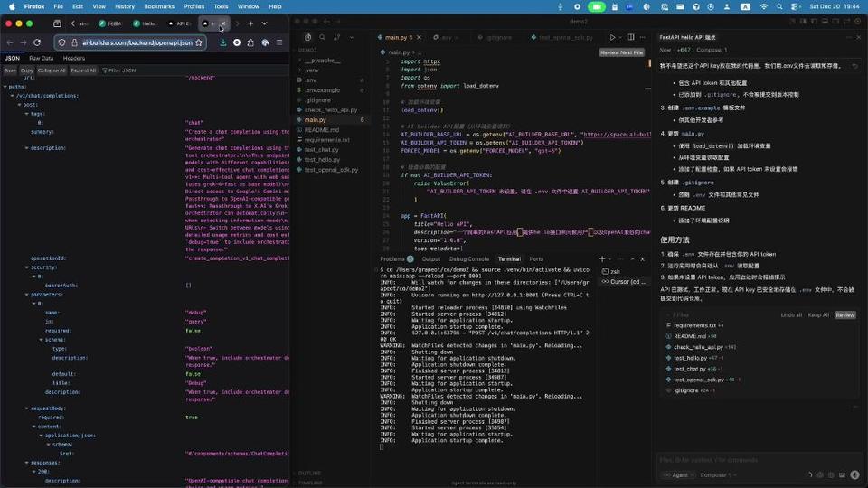This screenshot has height=488, width=868.
Task: Click the tracking protection shield icon
Action: click(x=62, y=42)
